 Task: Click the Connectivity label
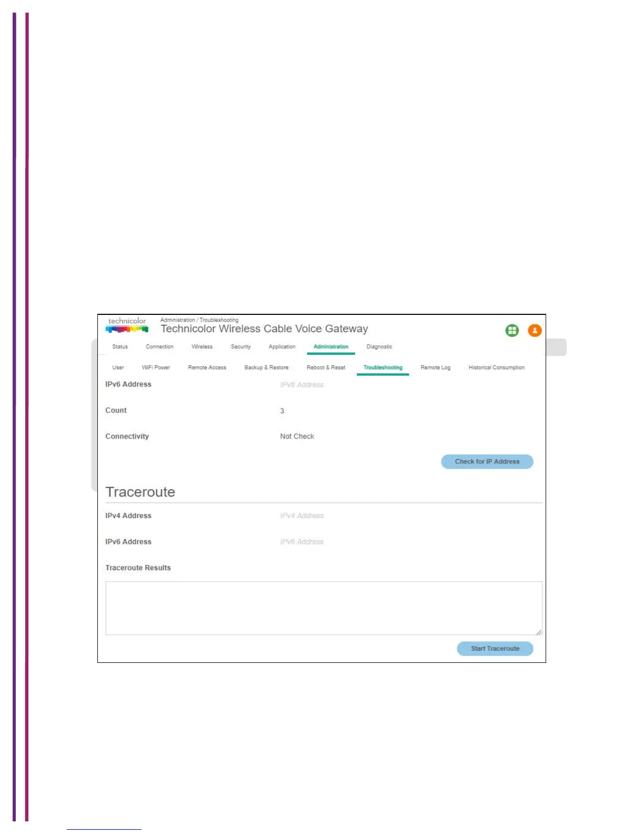click(x=127, y=436)
